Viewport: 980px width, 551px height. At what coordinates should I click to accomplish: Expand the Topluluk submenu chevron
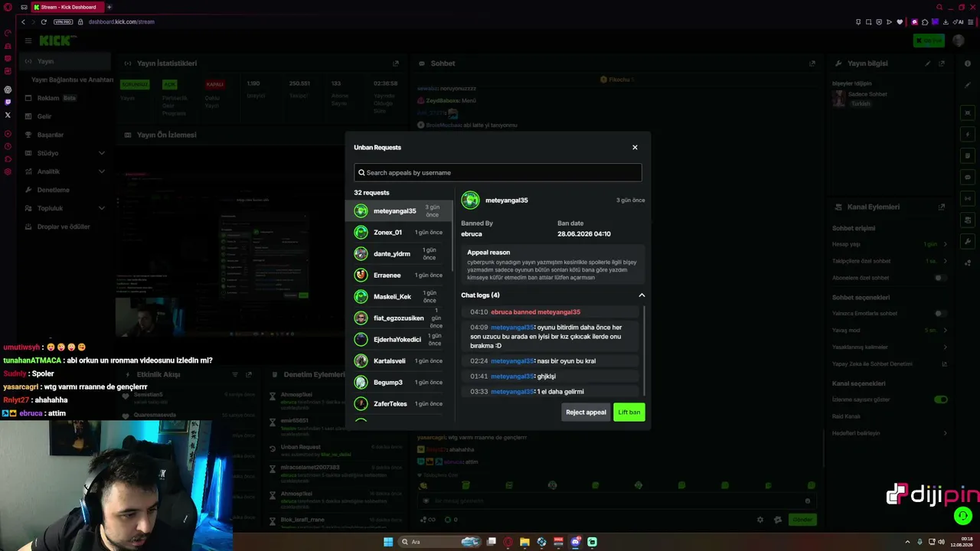click(x=102, y=208)
